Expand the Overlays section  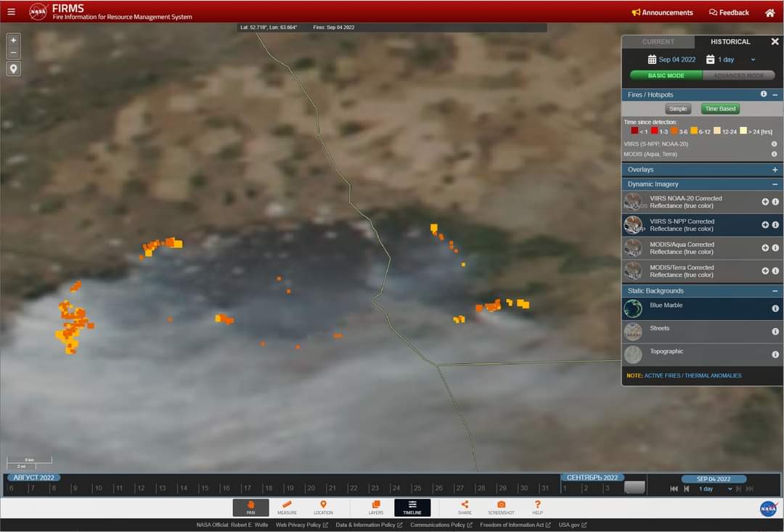[775, 170]
